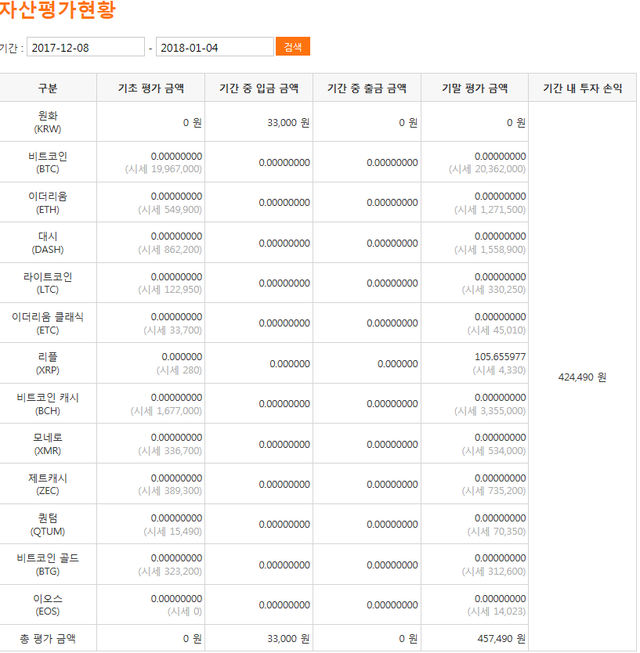The height and width of the screenshot is (653, 640).
Task: Click the LTC closing price 시세 330,250
Action: click(x=493, y=289)
